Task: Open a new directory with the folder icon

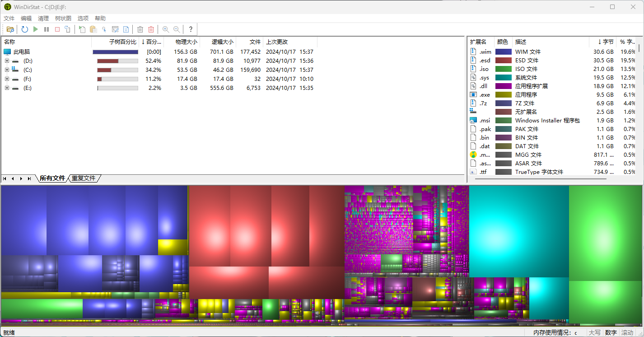Action: [10, 29]
